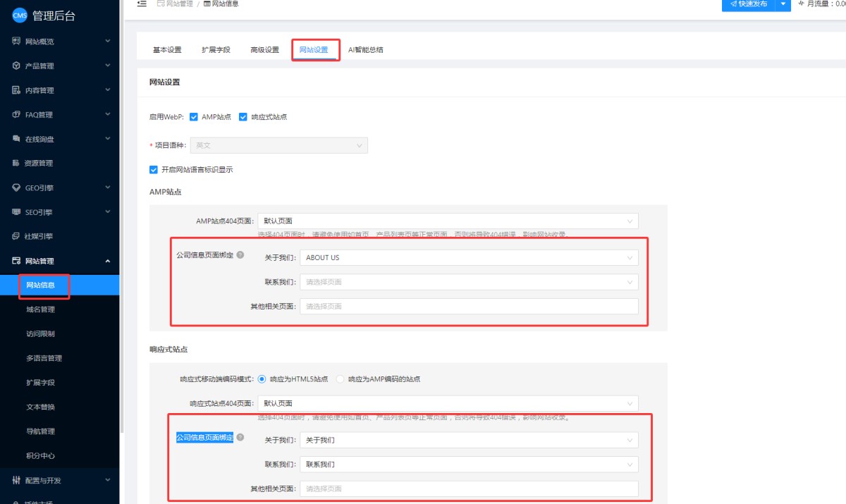The image size is (846, 504).
Task: Collapse sidebar with the hamburger icon
Action: pos(142,4)
